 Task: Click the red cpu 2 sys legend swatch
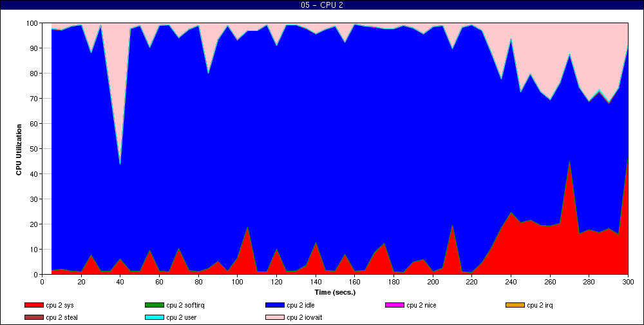33,305
